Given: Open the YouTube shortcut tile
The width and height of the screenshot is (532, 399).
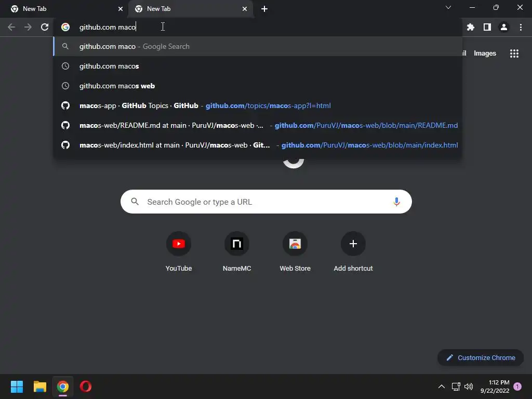Looking at the screenshot, I should [179, 252].
